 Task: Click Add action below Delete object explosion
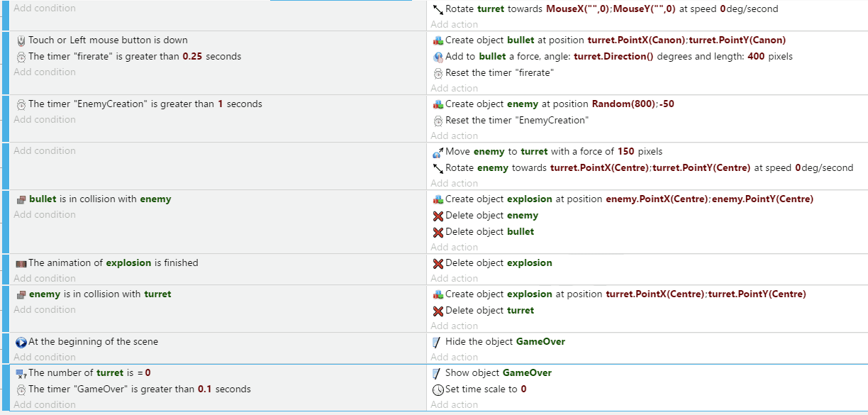(454, 278)
